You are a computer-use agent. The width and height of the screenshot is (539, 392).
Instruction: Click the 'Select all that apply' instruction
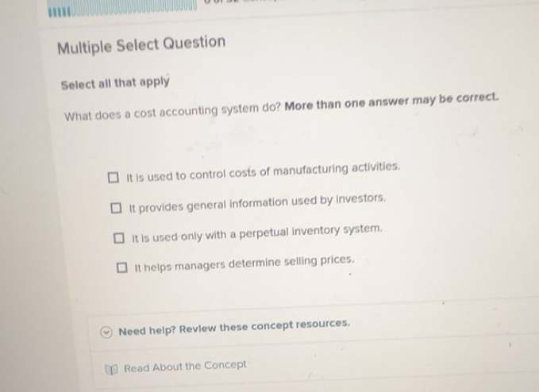[115, 83]
